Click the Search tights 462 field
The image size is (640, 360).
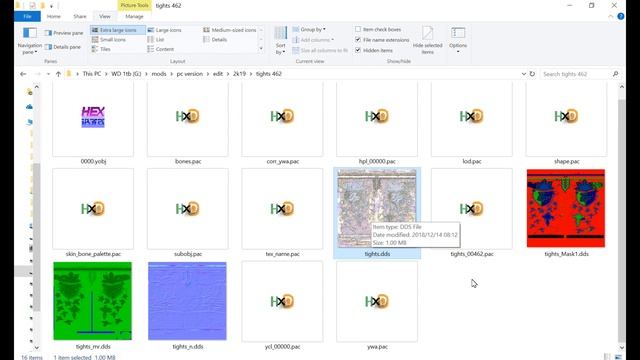[580, 74]
